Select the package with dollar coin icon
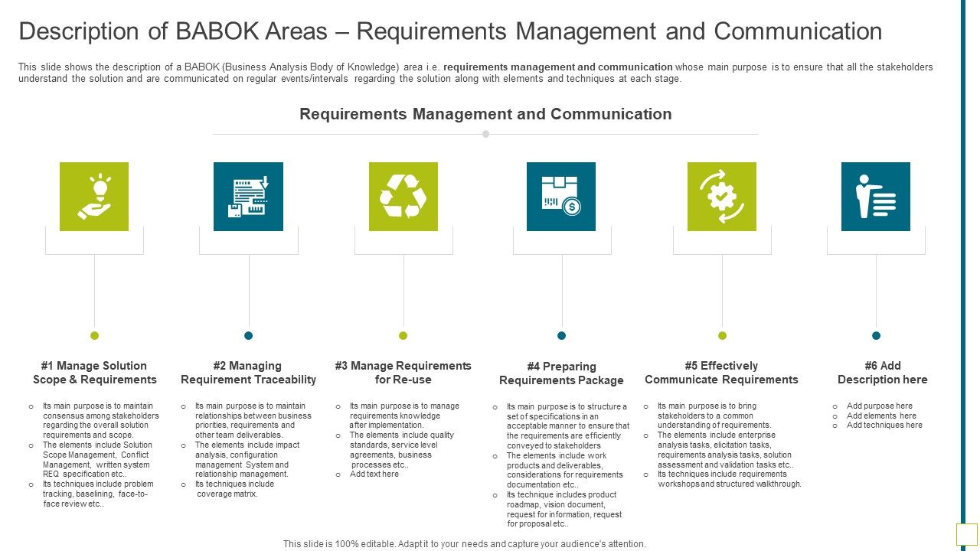The width and height of the screenshot is (980, 551). click(x=560, y=197)
